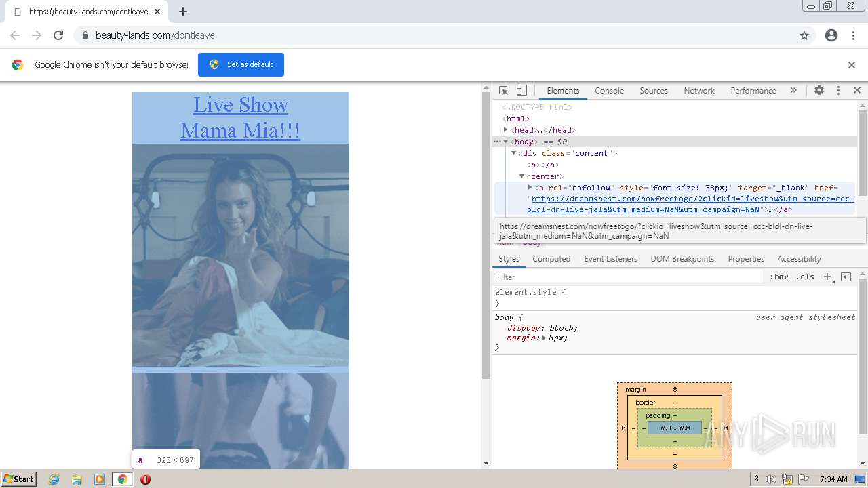Go forward in browser history
This screenshot has height=488, width=868.
point(37,35)
